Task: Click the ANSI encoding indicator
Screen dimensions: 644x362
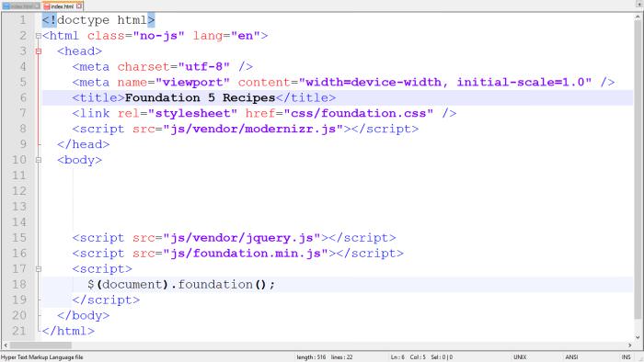Action: [x=571, y=357]
